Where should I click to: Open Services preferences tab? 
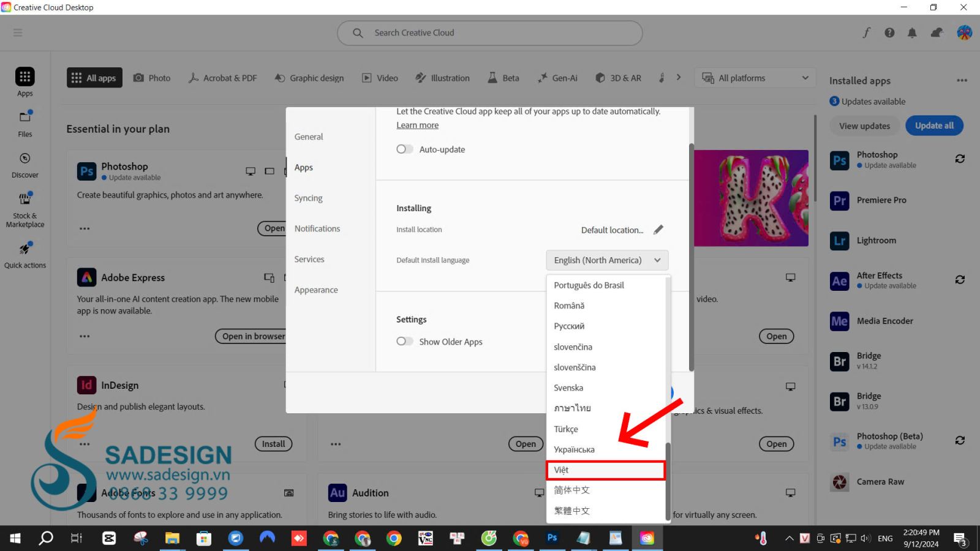309,260
